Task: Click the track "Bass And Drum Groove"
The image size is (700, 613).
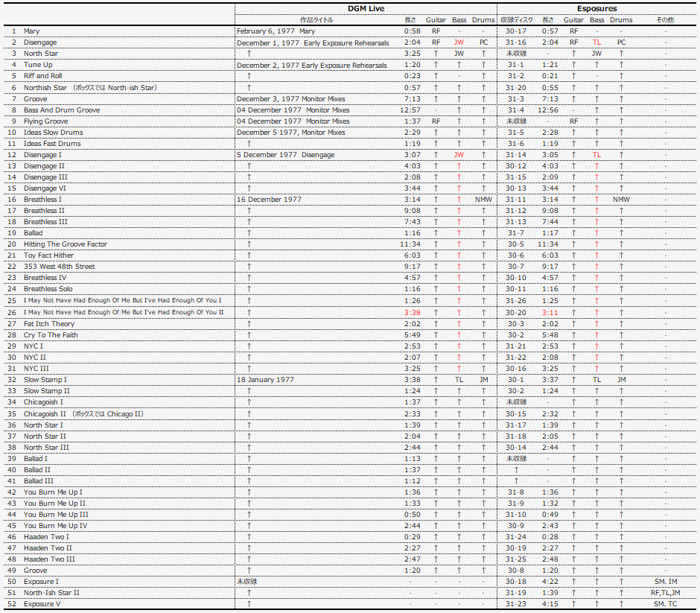Action: point(62,109)
